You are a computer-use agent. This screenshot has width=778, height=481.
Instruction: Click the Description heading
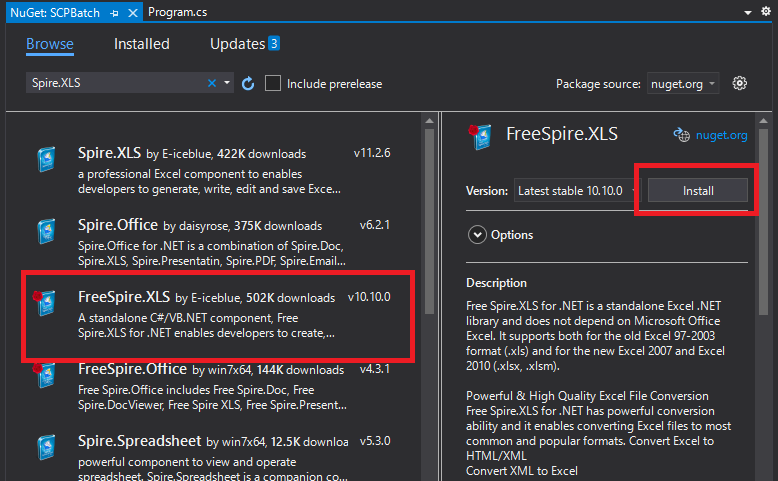click(496, 283)
